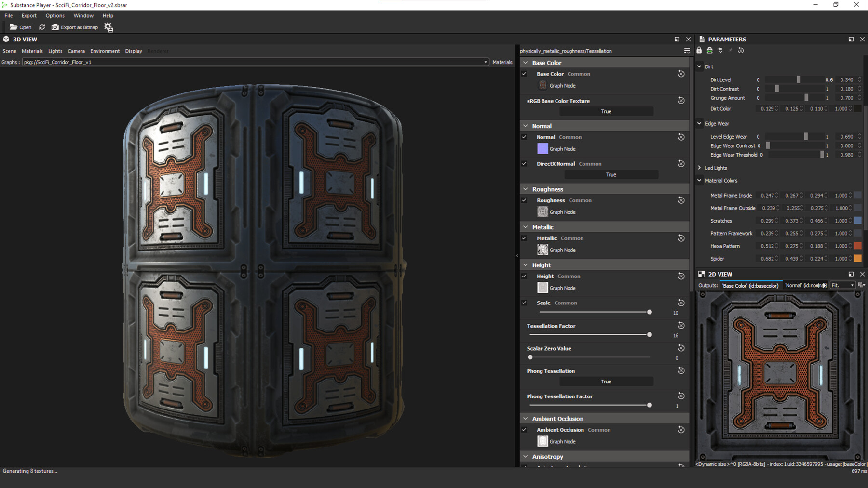This screenshot has height=488, width=868.
Task: Open the Export menu
Action: (29, 15)
